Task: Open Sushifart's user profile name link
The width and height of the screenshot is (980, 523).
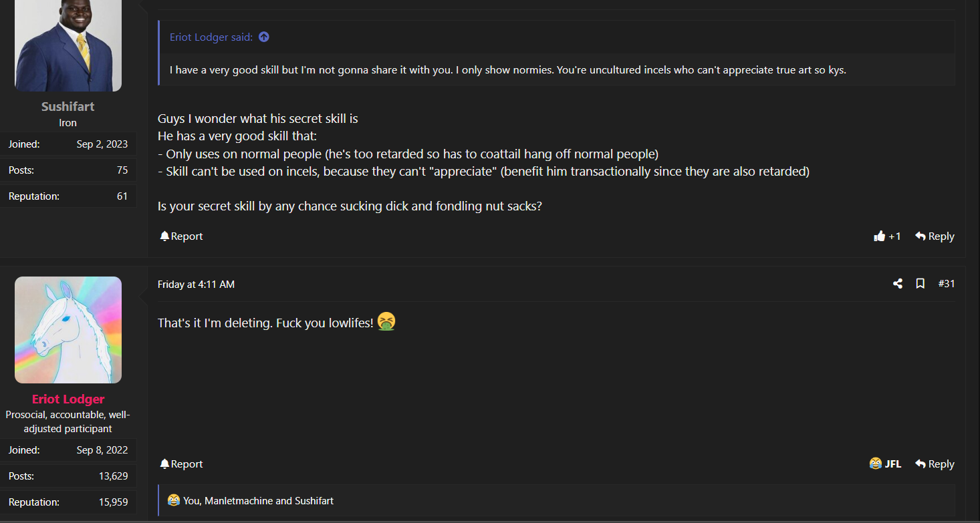Action: (68, 107)
